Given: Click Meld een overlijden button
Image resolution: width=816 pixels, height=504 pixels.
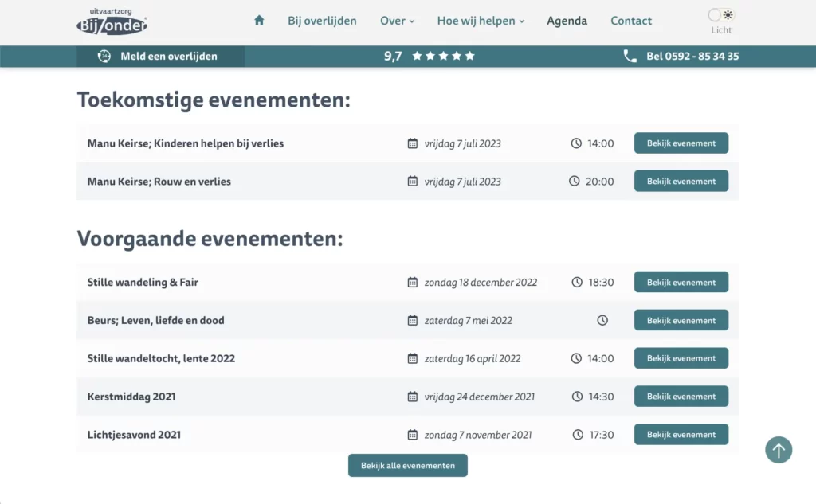Looking at the screenshot, I should pyautogui.click(x=161, y=57).
